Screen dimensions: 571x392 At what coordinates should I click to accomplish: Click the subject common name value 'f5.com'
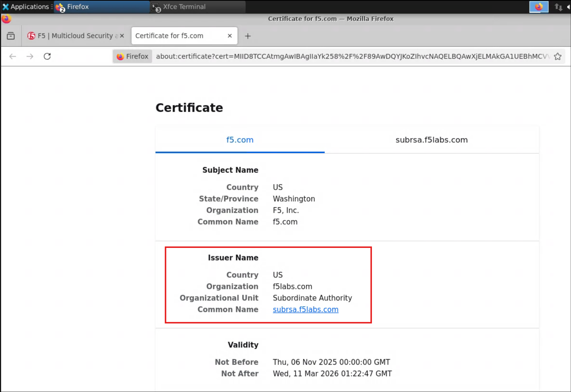pyautogui.click(x=285, y=222)
